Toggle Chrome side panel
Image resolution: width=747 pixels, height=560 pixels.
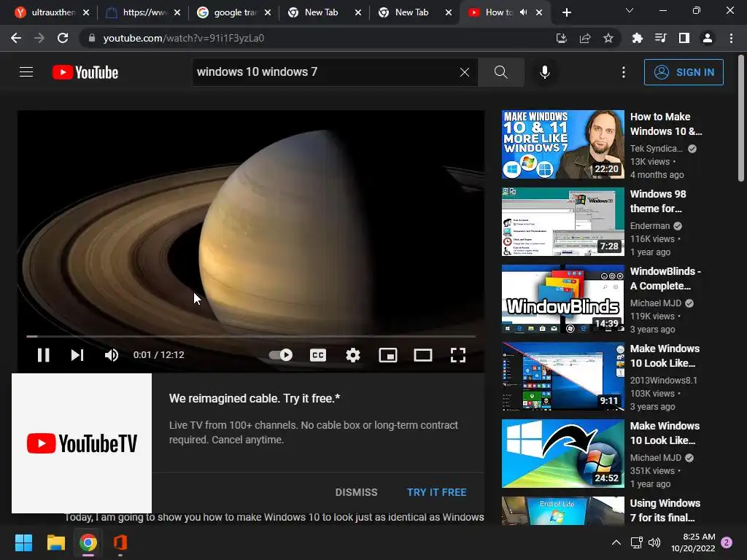point(684,38)
